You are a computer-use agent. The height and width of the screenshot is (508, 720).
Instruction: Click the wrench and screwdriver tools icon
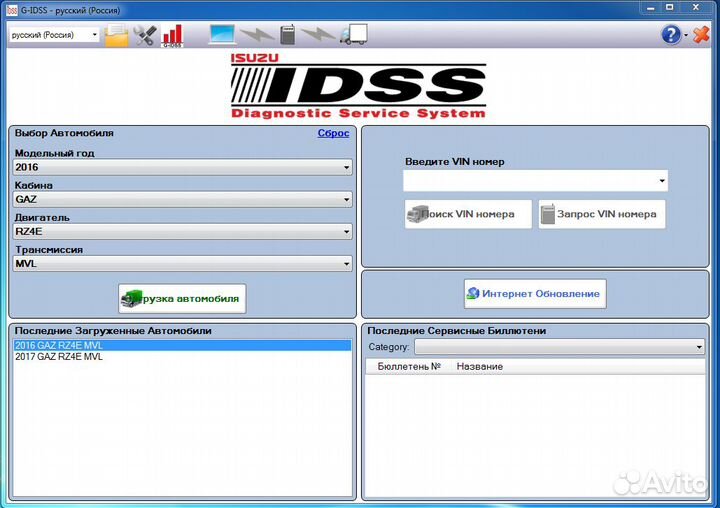click(x=145, y=36)
